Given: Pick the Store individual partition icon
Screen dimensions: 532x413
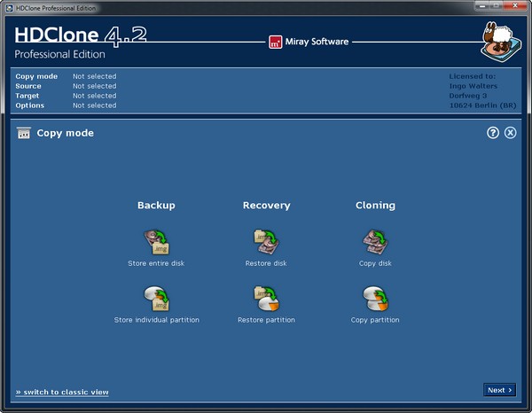Looking at the screenshot, I should (156, 299).
